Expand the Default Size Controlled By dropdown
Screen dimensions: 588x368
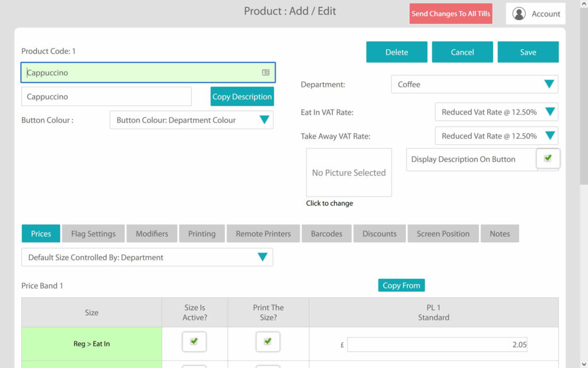(x=147, y=257)
